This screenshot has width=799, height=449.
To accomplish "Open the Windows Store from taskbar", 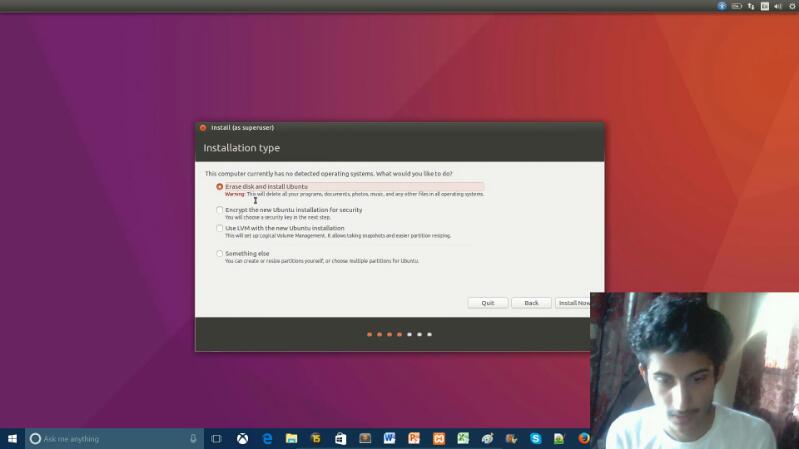I will pyautogui.click(x=340, y=439).
